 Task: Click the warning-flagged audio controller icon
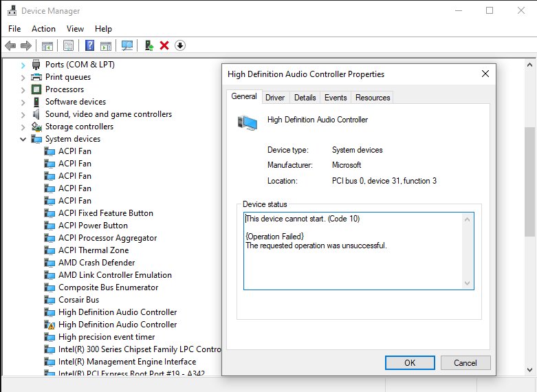pos(50,325)
